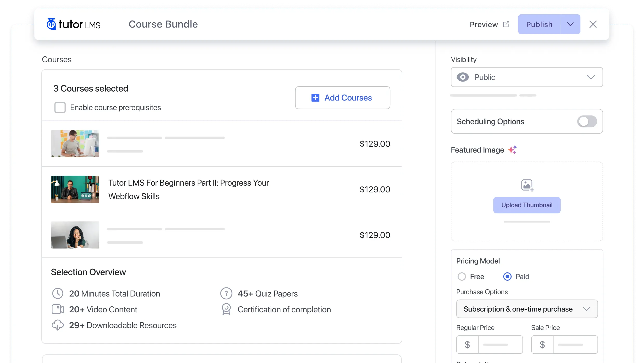Select the Free pricing model
Screen dimensions: 644x363
[462, 277]
